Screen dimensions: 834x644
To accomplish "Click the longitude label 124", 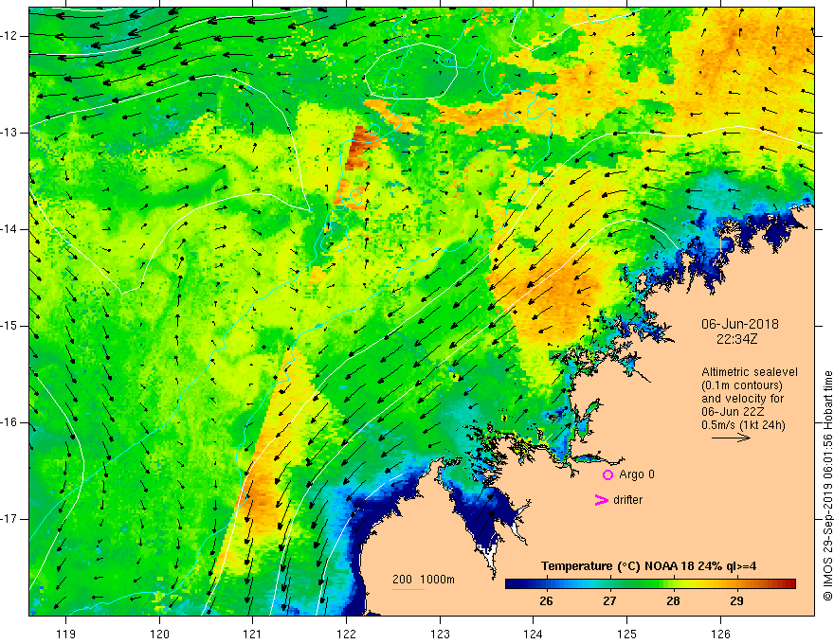I will click(x=534, y=634).
